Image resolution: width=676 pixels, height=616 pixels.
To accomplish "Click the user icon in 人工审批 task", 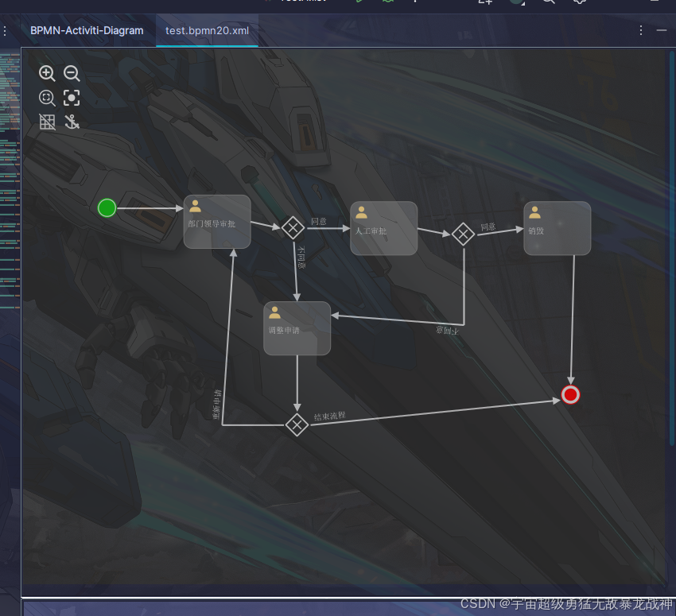I will click(x=361, y=212).
